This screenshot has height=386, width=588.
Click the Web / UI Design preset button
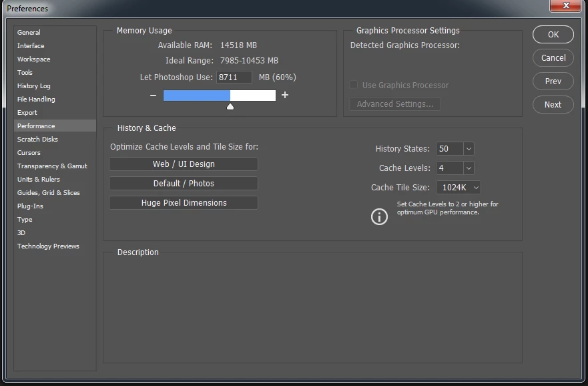pos(184,164)
